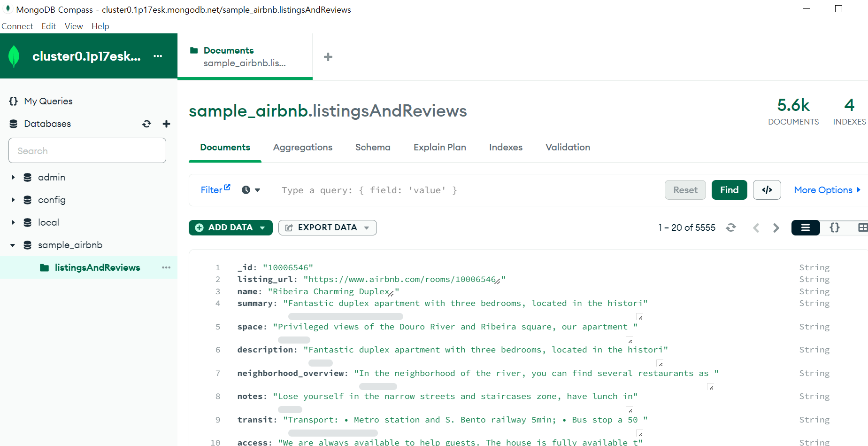The height and width of the screenshot is (446, 868).
Task: Expand the config database
Action: click(x=13, y=200)
